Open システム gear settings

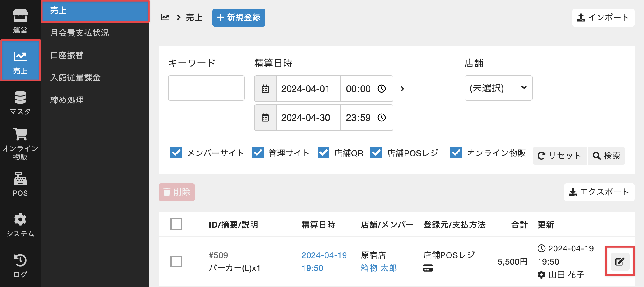click(x=20, y=225)
